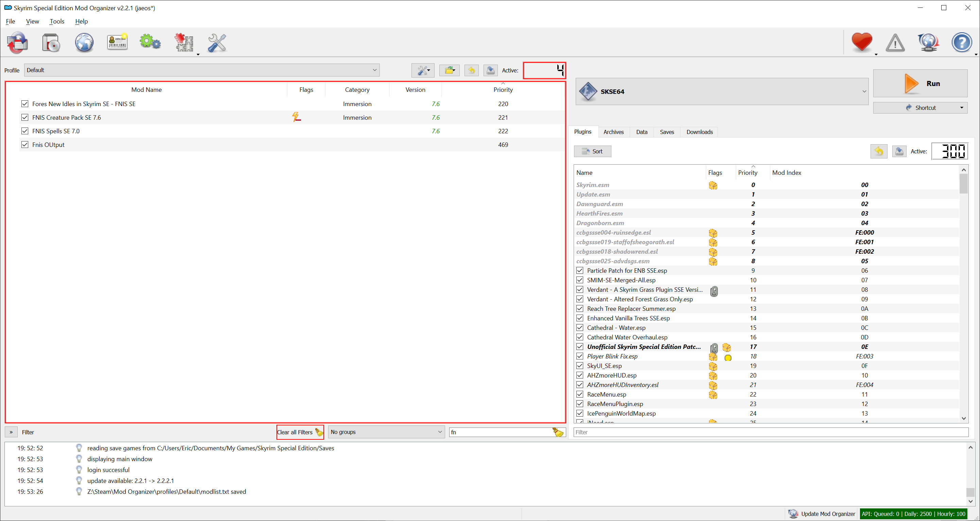Click the plugin list vertical scrollbar thumb
Screen dimensions: 980x521
coord(964,184)
